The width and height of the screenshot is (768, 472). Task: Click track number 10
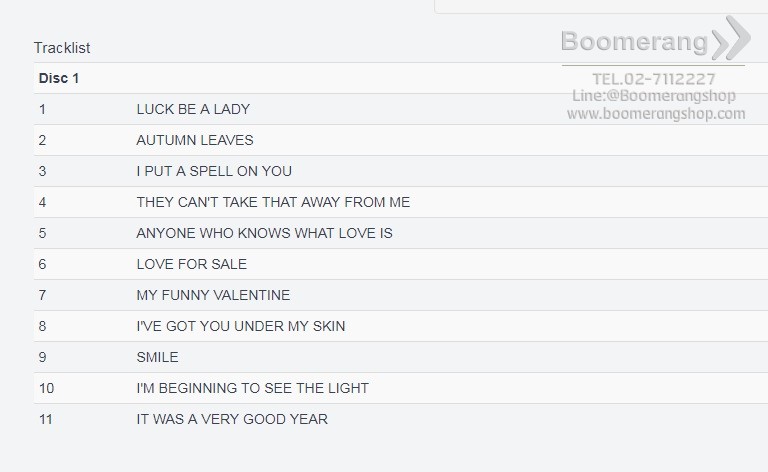[x=47, y=388]
